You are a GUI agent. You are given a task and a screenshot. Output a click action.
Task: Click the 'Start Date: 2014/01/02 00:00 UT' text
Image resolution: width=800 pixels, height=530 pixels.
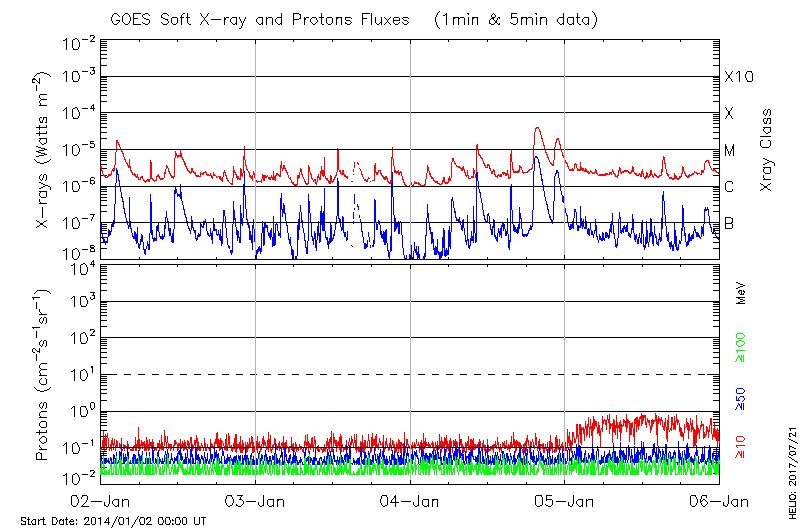pyautogui.click(x=113, y=521)
